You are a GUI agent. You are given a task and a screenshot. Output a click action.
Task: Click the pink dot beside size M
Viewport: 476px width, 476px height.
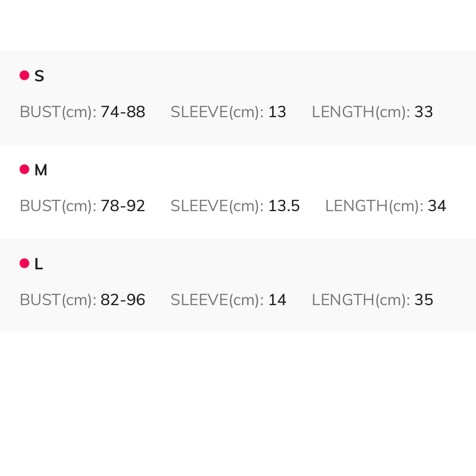(x=24, y=169)
